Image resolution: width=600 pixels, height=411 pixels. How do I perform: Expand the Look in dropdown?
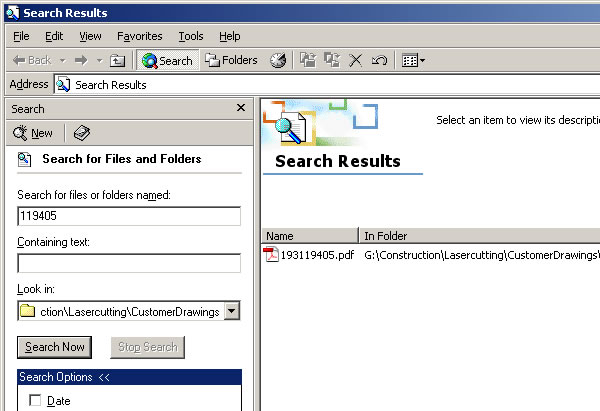coord(232,311)
